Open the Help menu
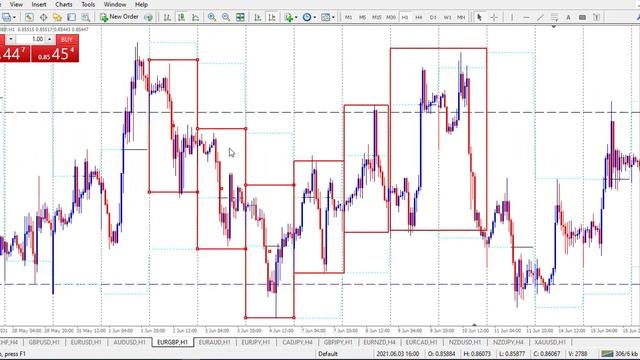Viewport: 640px width, 360px height. point(141,4)
